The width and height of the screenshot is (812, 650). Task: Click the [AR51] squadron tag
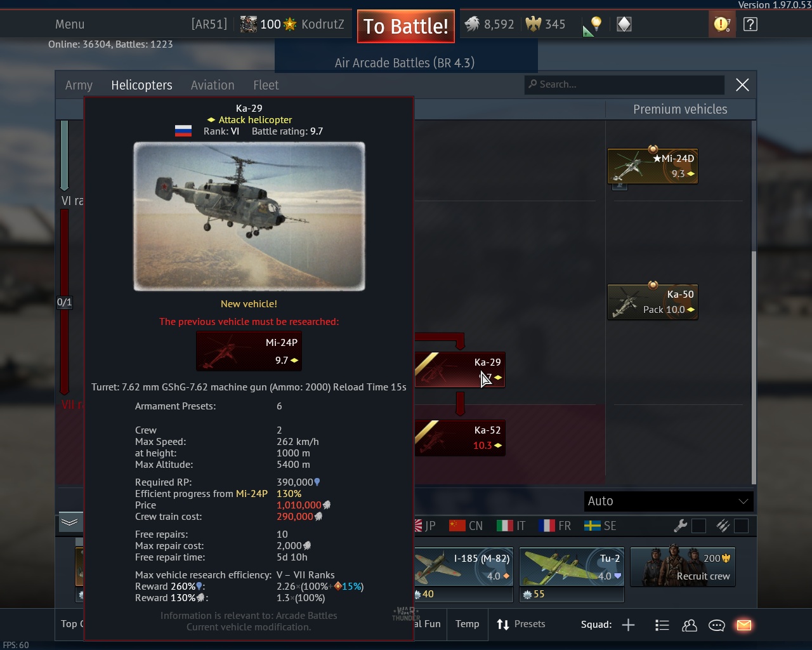209,24
